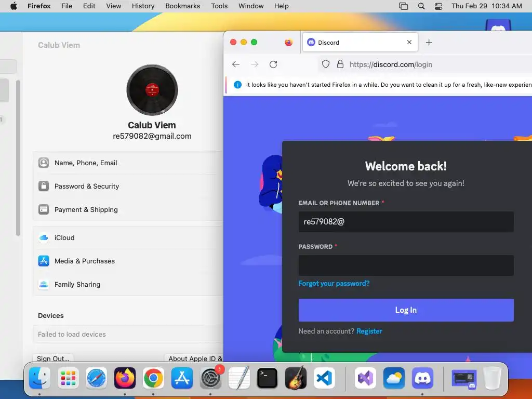The height and width of the screenshot is (399, 532).
Task: Open Spotlight search in the menu bar
Action: 421,6
